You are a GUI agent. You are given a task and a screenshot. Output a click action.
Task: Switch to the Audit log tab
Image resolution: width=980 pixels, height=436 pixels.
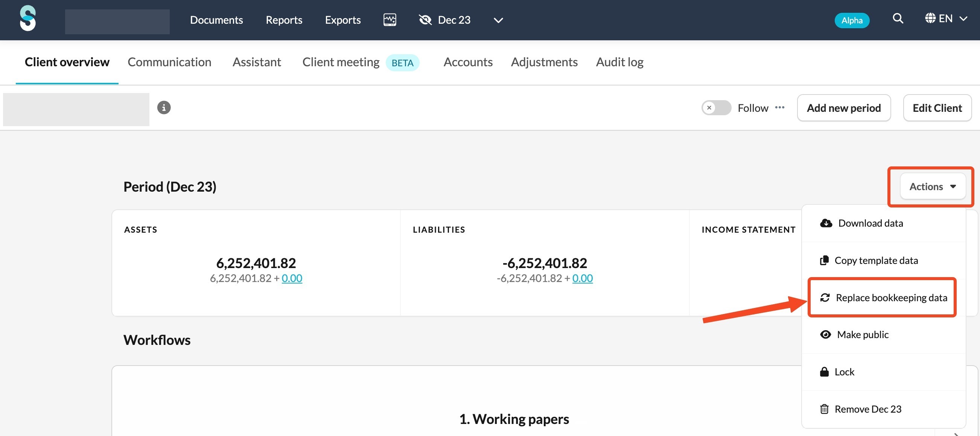[619, 62]
